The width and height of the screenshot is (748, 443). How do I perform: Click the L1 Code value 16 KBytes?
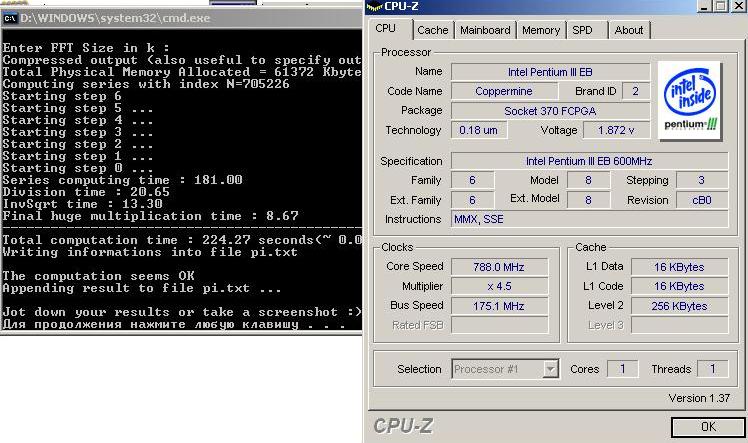point(680,286)
